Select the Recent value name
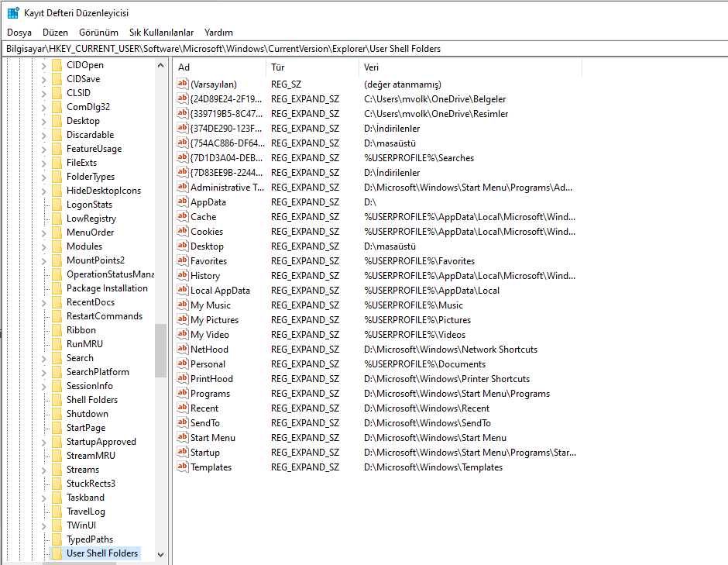 pos(204,408)
